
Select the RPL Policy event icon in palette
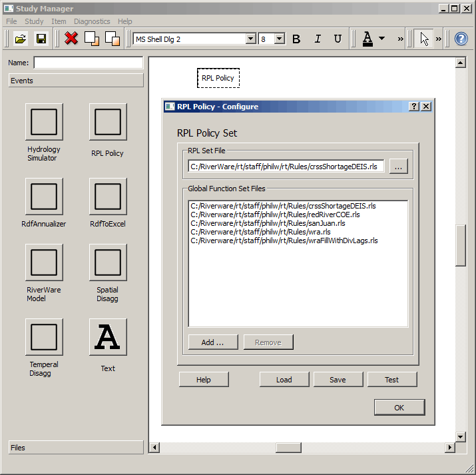pyautogui.click(x=108, y=122)
